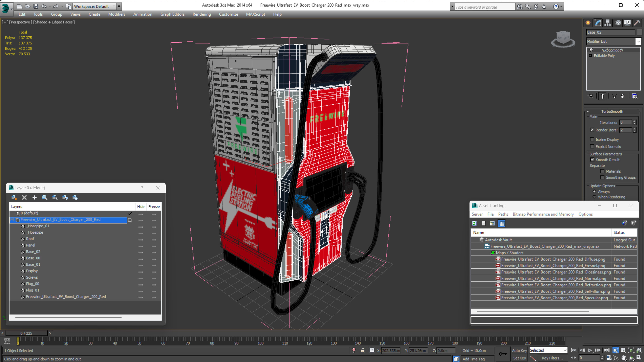Click the Play Animation button
The height and width of the screenshot is (362, 644).
coord(590,350)
